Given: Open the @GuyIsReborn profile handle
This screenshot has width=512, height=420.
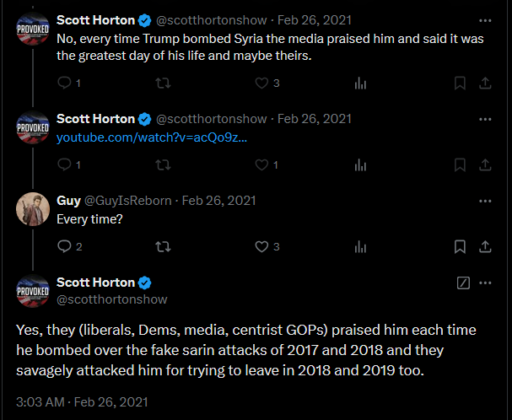Looking at the screenshot, I should tap(128, 201).
